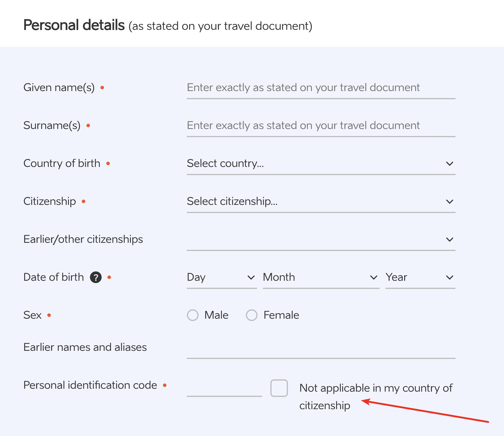Click the 'Personal identification code' label
This screenshot has width=504, height=436.
[x=90, y=385]
